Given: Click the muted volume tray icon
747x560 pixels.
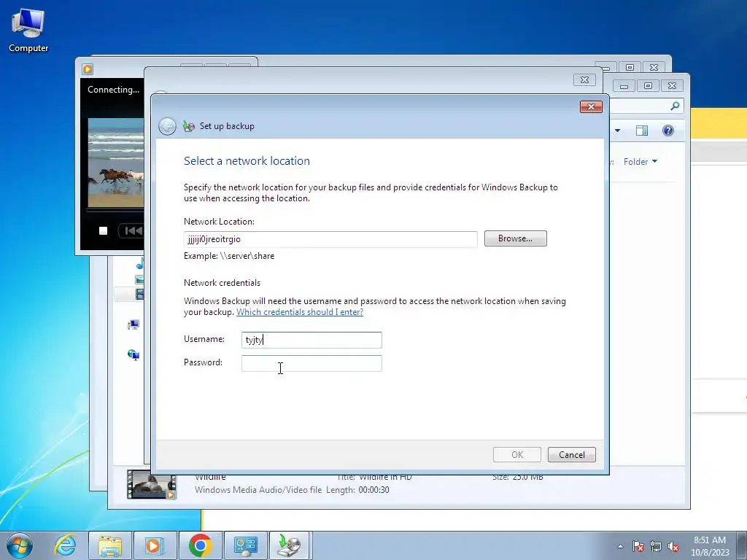Looking at the screenshot, I should pos(673,547).
